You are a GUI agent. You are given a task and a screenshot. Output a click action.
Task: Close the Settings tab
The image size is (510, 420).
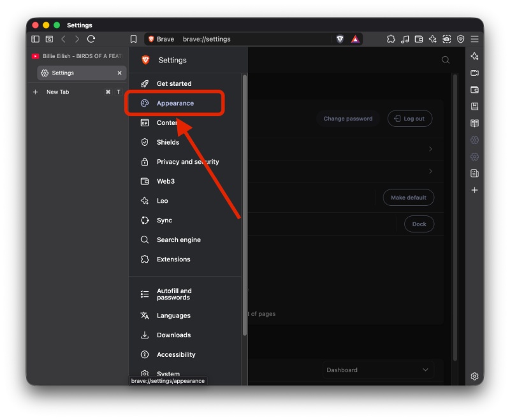[119, 73]
